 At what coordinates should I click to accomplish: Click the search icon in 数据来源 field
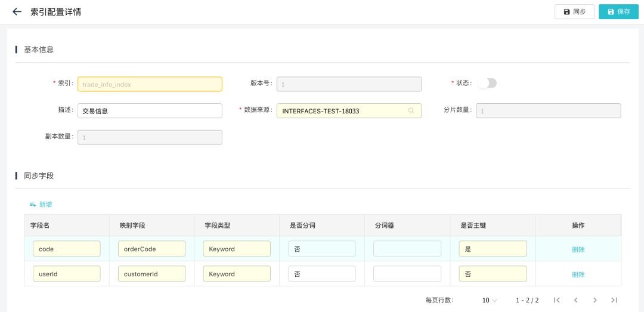click(411, 111)
